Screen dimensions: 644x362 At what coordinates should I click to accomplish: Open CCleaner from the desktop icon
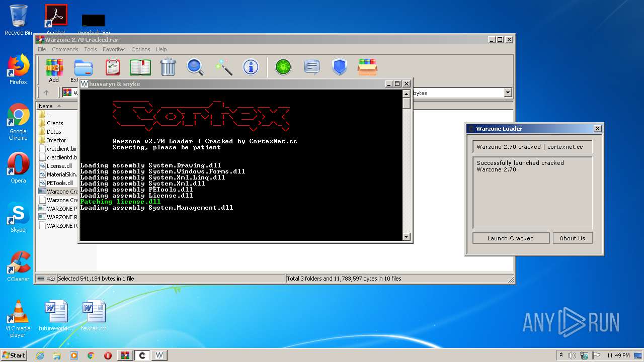click(18, 266)
